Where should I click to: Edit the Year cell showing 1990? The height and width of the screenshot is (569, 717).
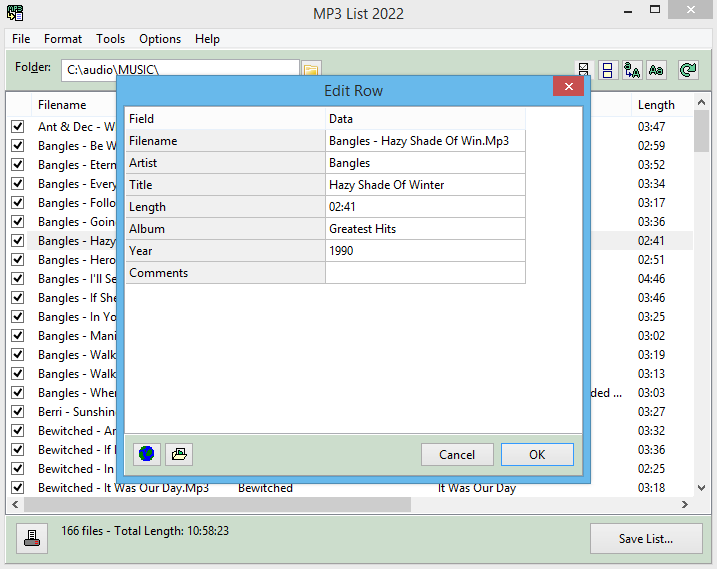[x=425, y=251]
